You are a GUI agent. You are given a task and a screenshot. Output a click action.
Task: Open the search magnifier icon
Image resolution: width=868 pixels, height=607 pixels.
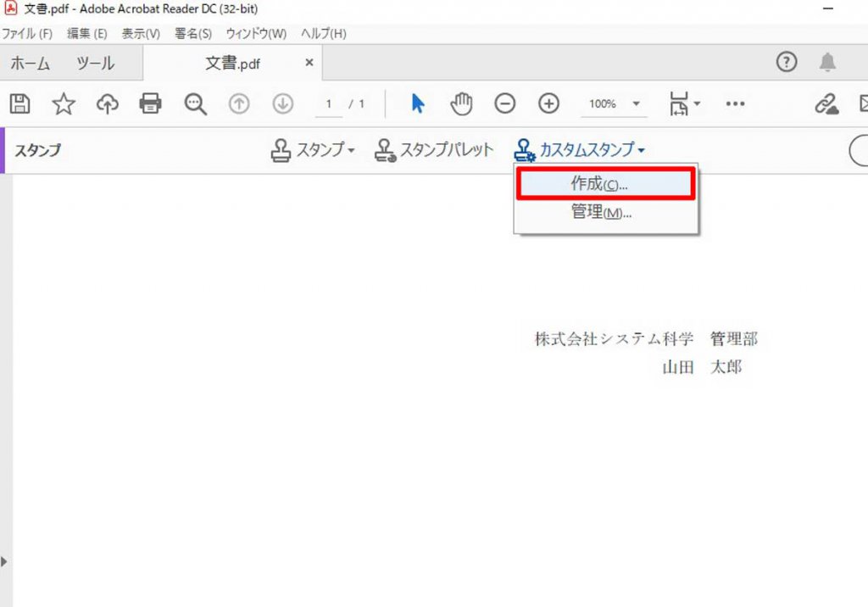pos(196,103)
